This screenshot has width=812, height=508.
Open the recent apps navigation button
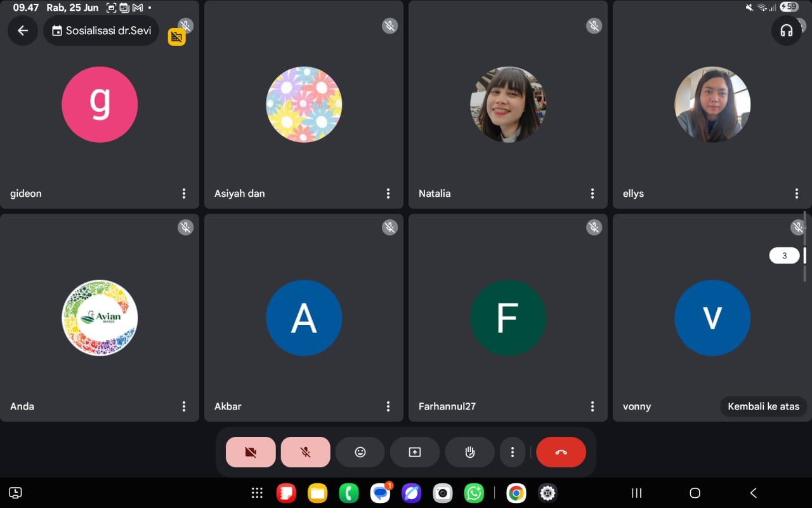(637, 493)
